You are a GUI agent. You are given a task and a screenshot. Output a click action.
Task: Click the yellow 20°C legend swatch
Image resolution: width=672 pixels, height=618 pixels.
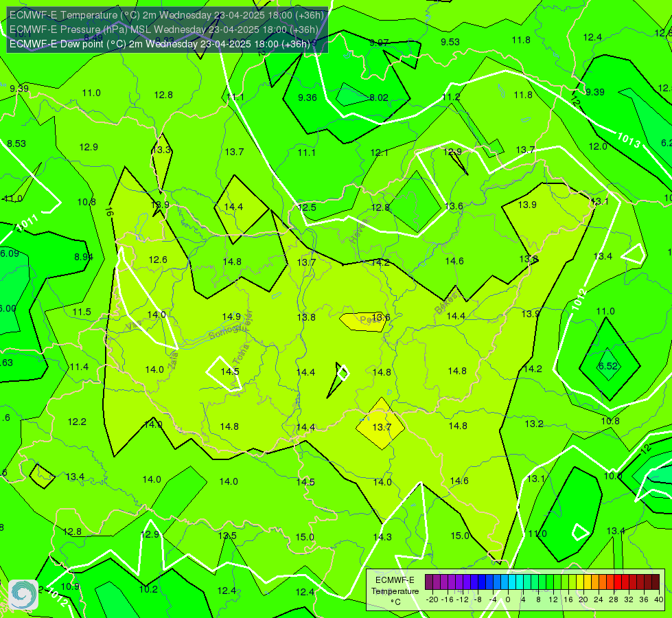point(580,582)
